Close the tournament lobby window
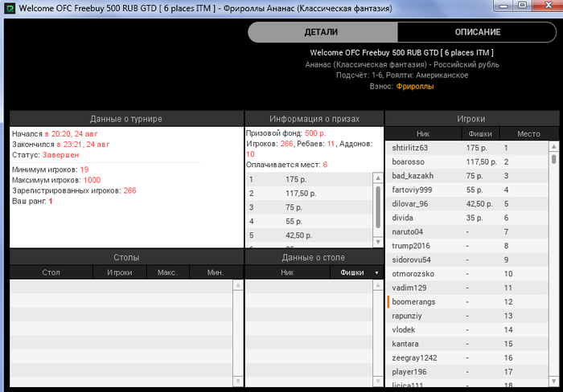Viewport: 563px width, 392px height. 548,6
